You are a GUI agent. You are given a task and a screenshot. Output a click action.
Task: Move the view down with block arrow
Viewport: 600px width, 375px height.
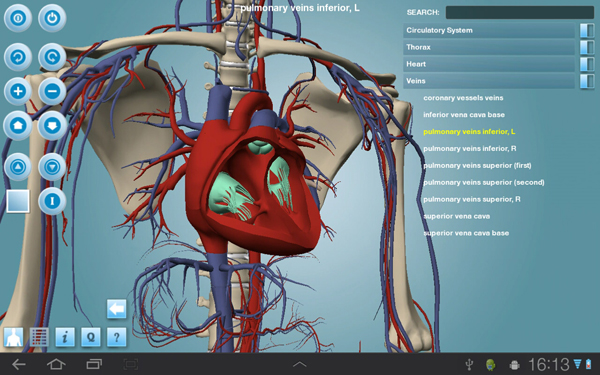(52, 126)
